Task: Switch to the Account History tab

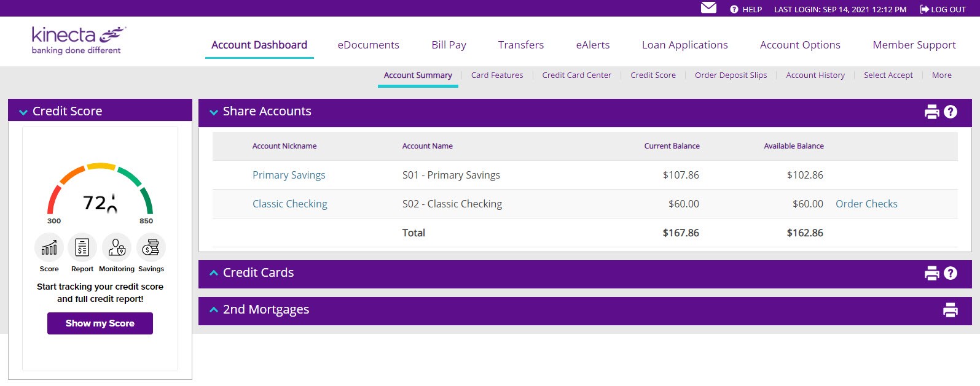Action: 815,75
